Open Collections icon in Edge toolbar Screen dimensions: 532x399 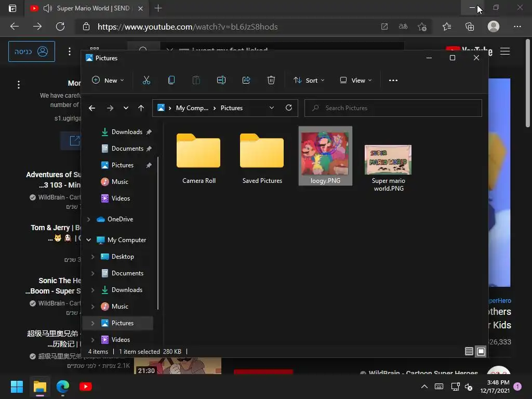[x=470, y=26]
